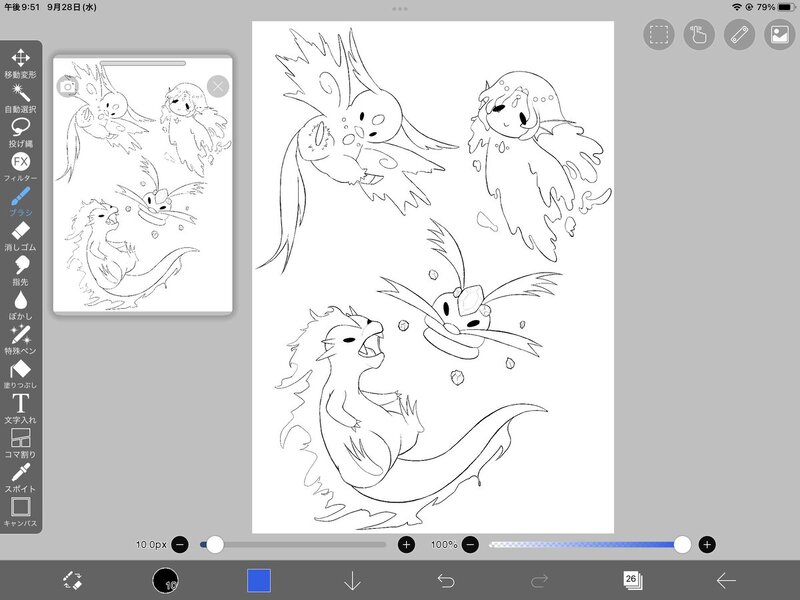Viewport: 800px width, 600px height.
Task: Select the Transform (移動変形) tool
Action: (x=20, y=63)
